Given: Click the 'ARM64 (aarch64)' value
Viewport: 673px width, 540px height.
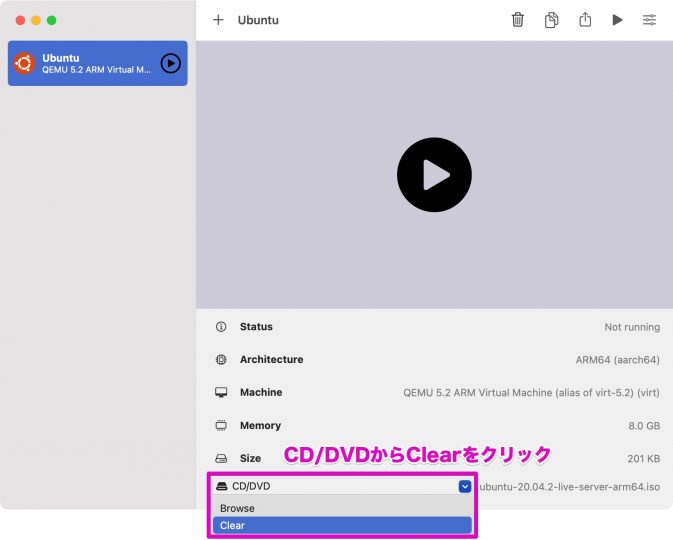Looking at the screenshot, I should (618, 360).
